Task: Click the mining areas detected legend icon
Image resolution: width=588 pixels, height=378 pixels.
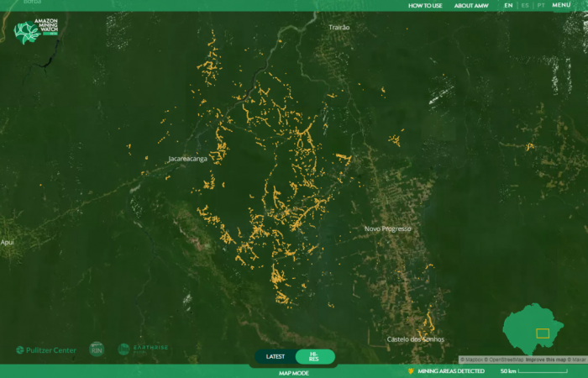Action: click(411, 371)
